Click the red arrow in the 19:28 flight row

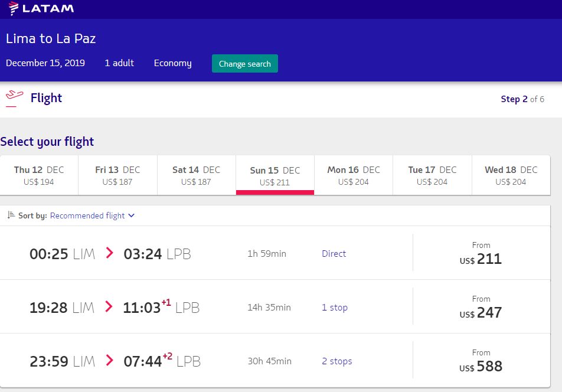tap(109, 306)
